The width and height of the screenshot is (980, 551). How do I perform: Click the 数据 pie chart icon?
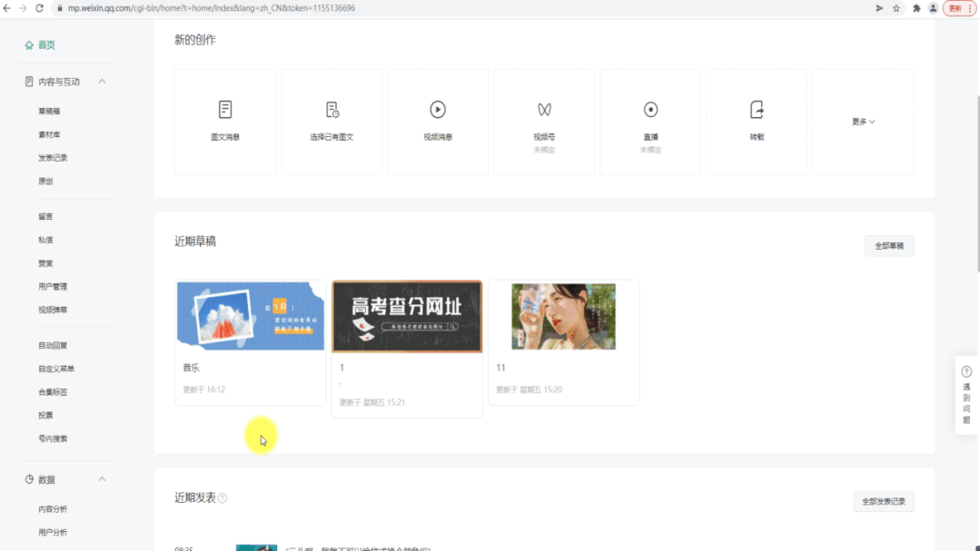click(29, 479)
